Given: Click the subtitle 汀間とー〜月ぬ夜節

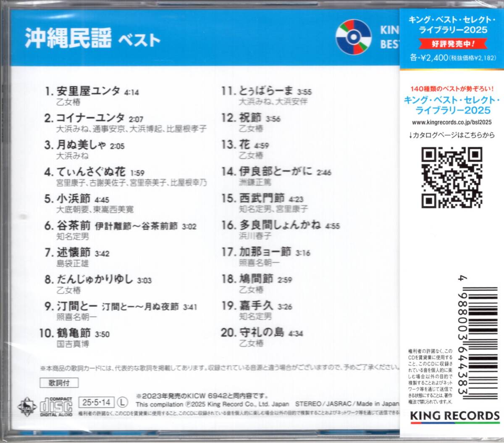Looking at the screenshot, I should point(140,307).
